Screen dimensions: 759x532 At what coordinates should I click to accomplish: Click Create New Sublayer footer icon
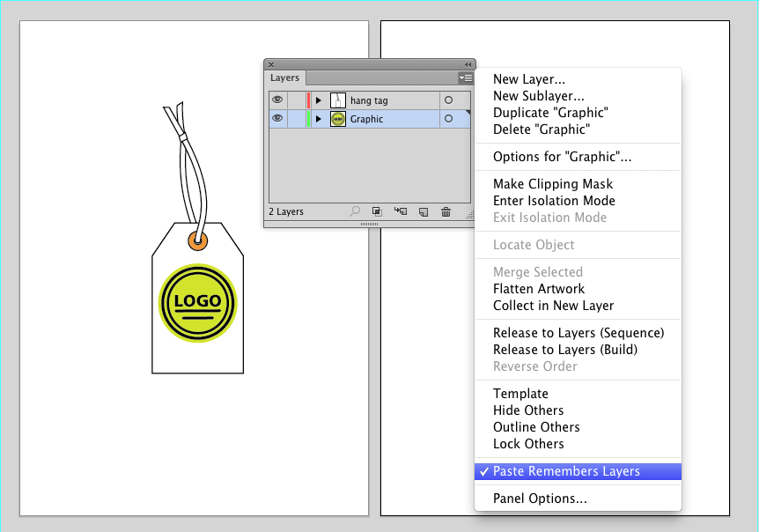(401, 211)
